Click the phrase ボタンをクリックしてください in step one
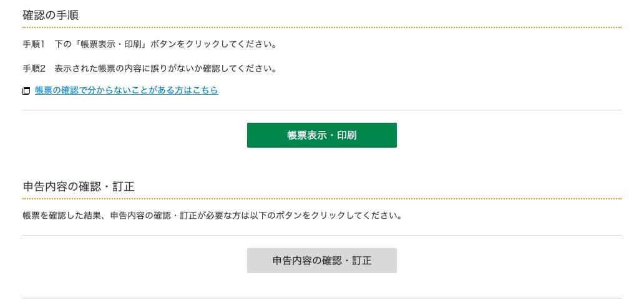644x301 pixels. coord(213,44)
